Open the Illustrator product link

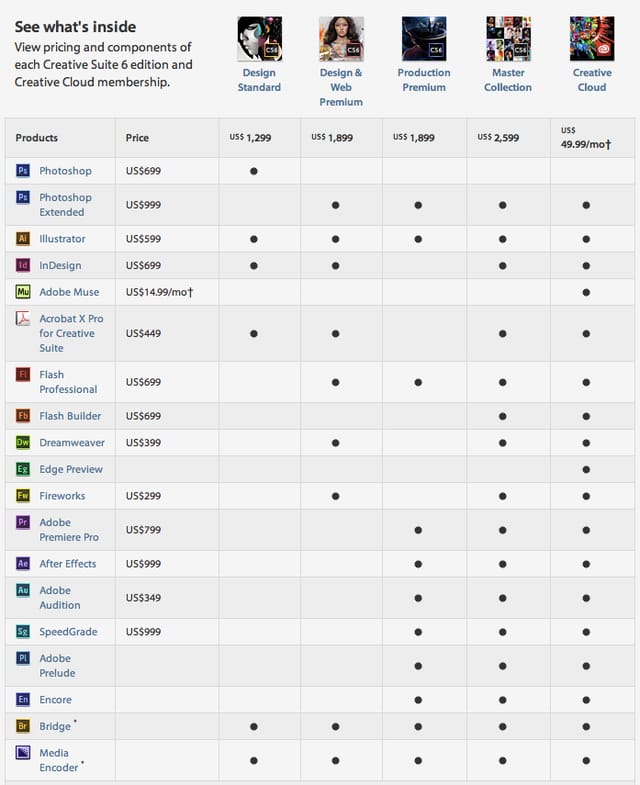[x=62, y=239]
